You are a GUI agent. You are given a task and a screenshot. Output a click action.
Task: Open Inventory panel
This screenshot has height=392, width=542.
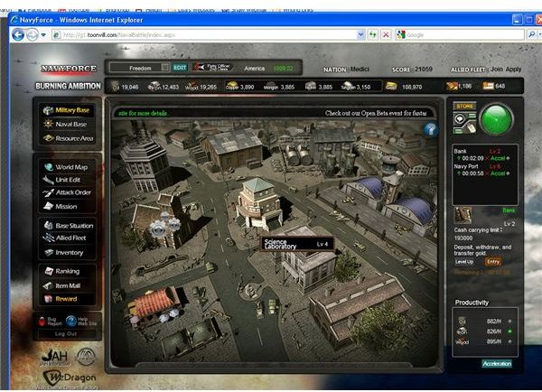coord(64,253)
